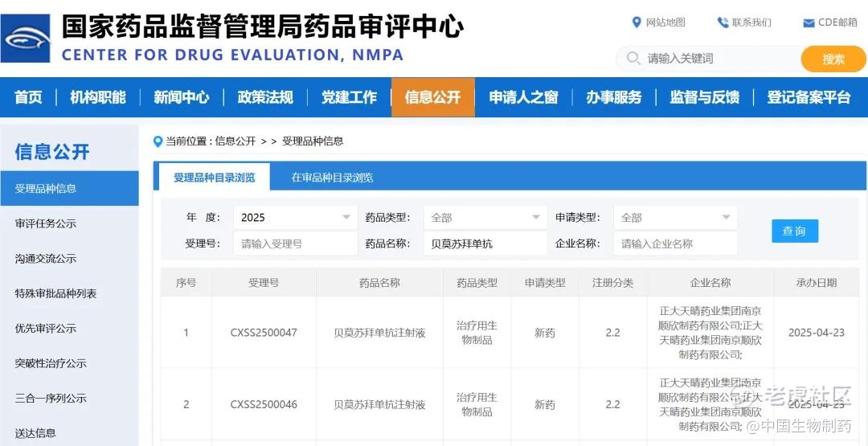
Task: Click 贝莫苏拜单抗注射液 in row CXSS2500047
Action: 379,333
